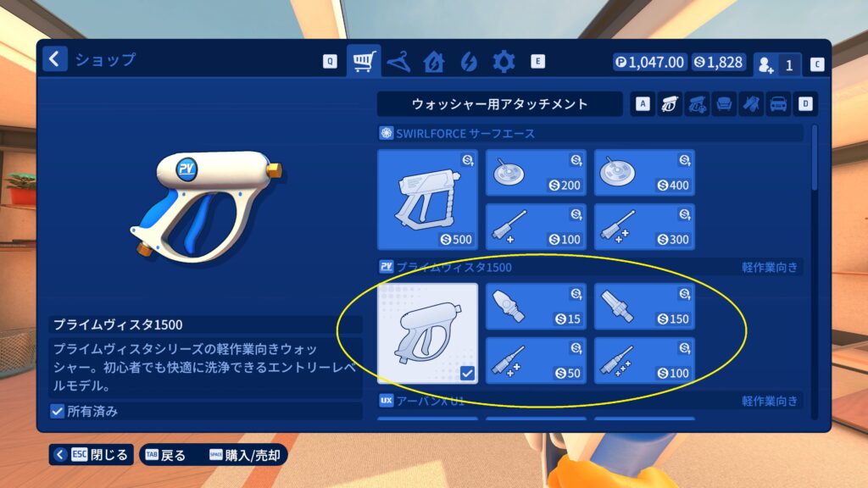Select the car vehicle category icon

pos(778,104)
